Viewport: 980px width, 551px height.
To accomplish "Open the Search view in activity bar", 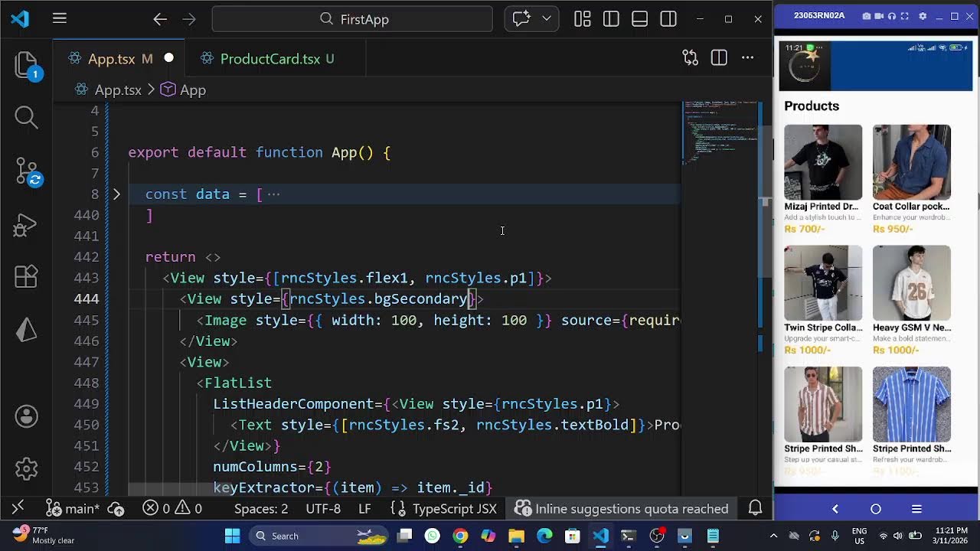I will (x=27, y=117).
